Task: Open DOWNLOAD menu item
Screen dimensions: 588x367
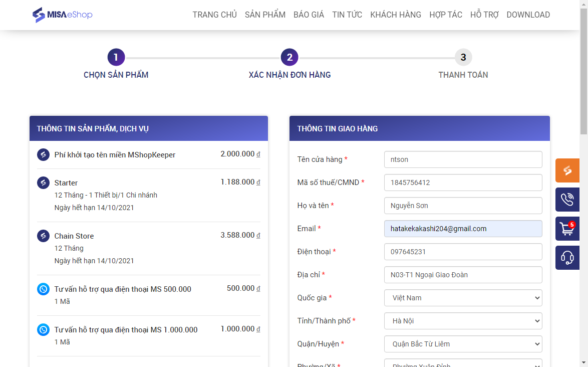Action: [x=528, y=15]
